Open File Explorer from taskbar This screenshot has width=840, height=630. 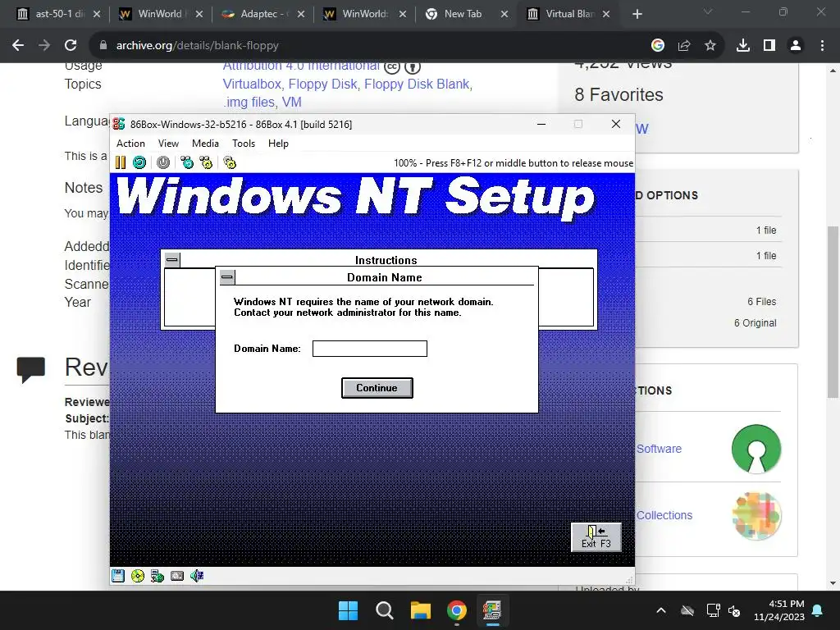[x=421, y=610]
